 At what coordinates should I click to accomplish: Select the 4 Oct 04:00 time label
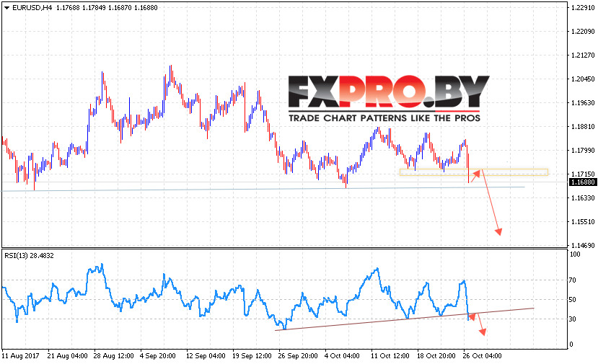click(342, 355)
